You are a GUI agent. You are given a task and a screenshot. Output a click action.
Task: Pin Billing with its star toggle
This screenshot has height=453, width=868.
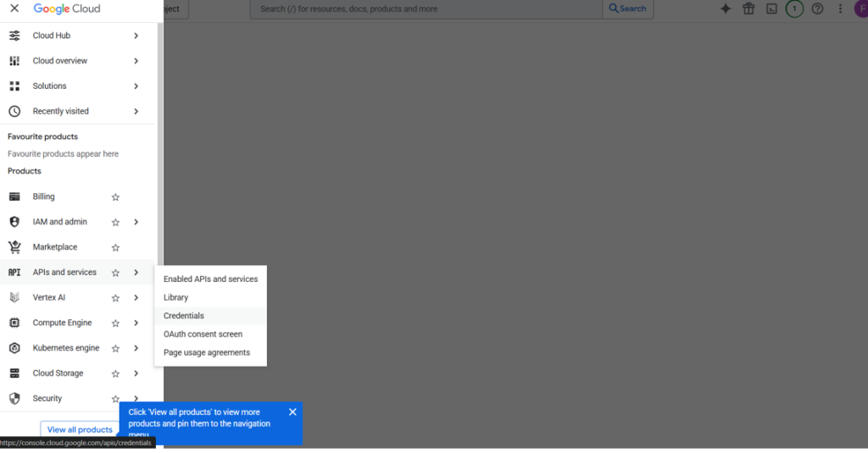[116, 197]
